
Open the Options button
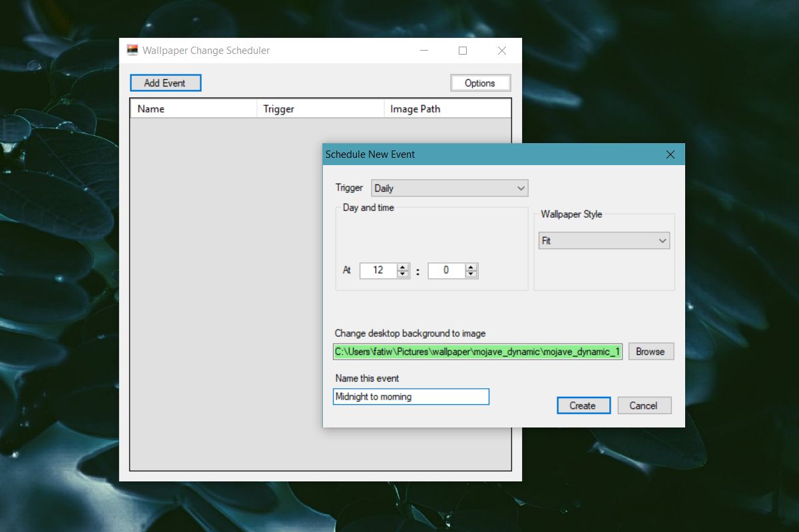480,83
